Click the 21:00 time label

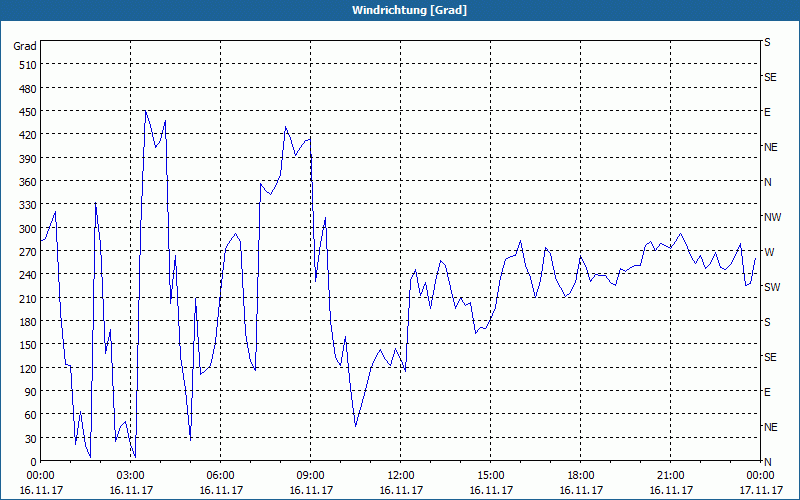670,476
